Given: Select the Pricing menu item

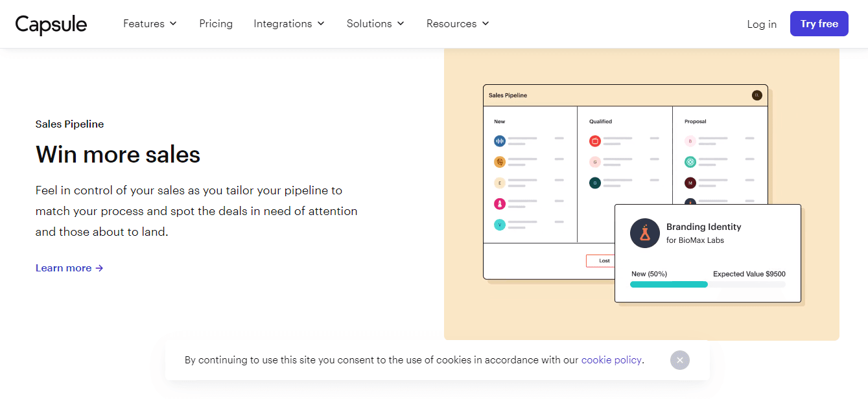Looking at the screenshot, I should [216, 23].
